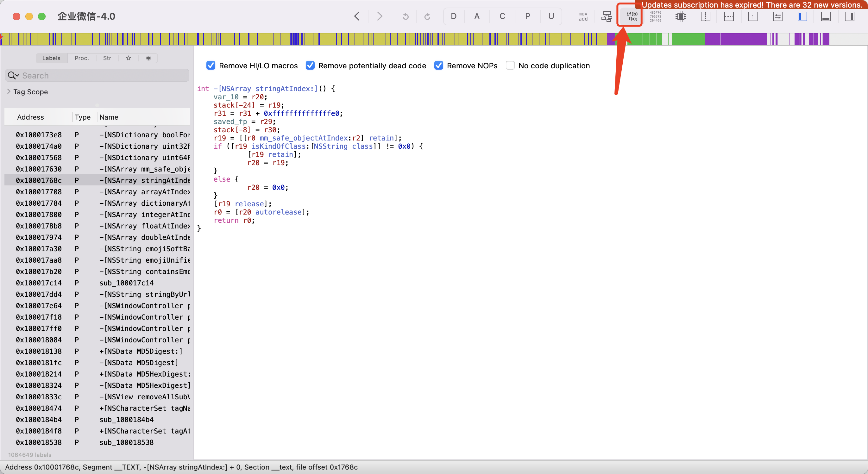Select the Proc. tab
Screen dimensions: 868x474
pos(82,58)
